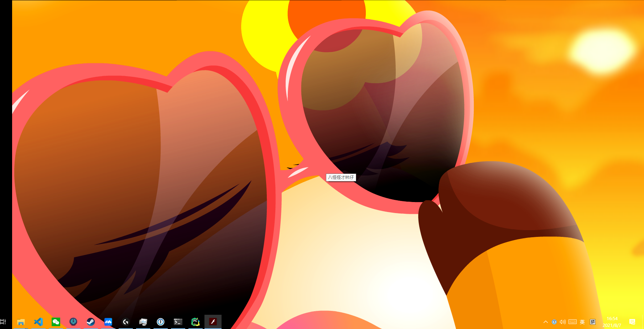Show hidden system tray icons

coord(546,322)
